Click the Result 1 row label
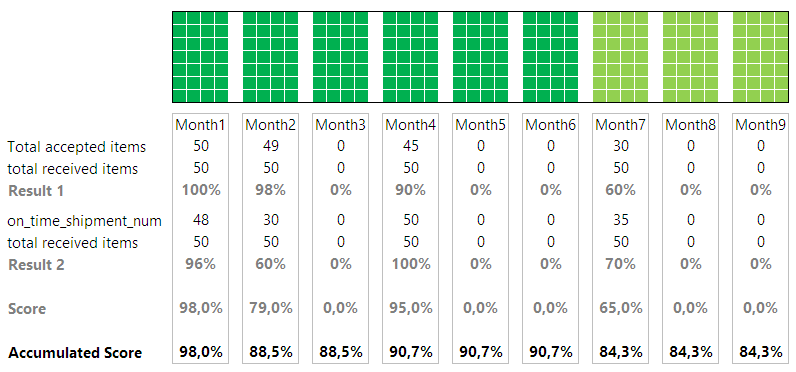Viewport: 796px width, 372px height. click(x=36, y=191)
